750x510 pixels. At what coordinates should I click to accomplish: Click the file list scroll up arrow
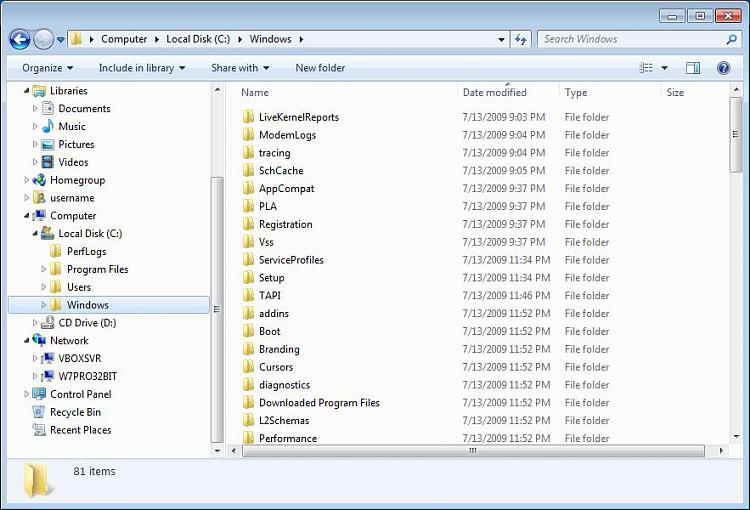click(x=736, y=90)
